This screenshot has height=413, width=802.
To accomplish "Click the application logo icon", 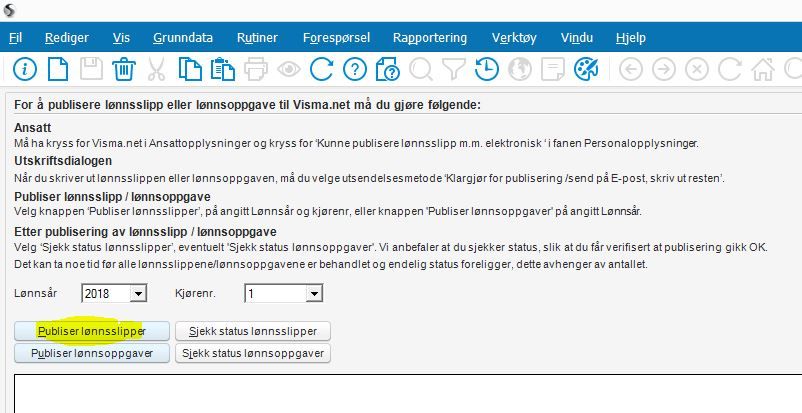I will point(9,10).
